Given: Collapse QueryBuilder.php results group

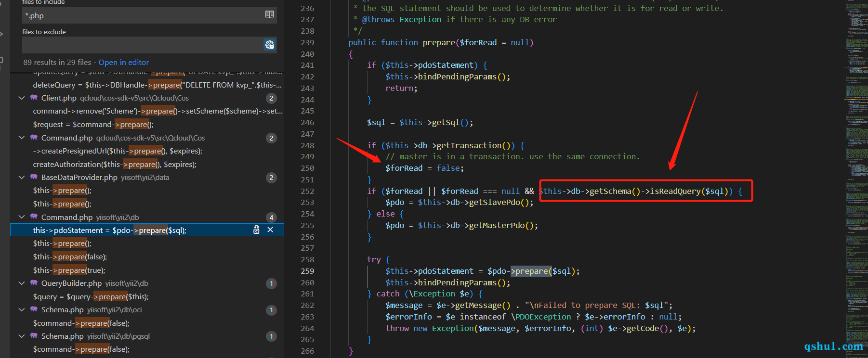Looking at the screenshot, I should coord(22,283).
